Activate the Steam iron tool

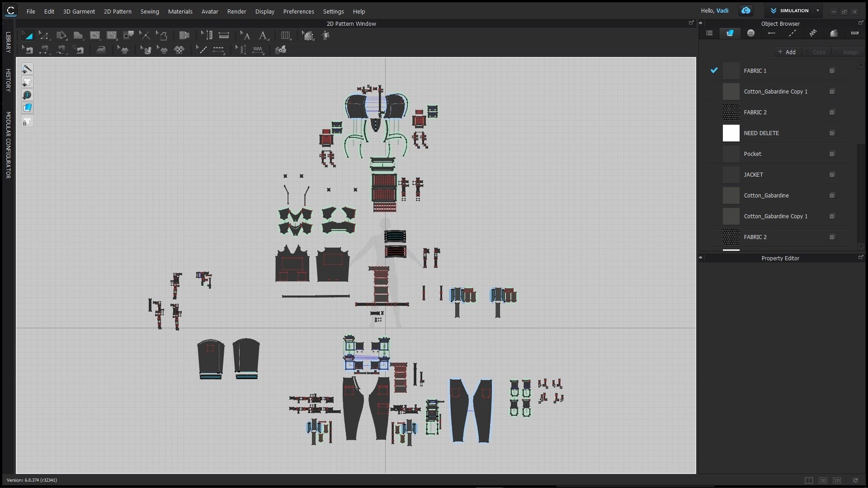(x=101, y=50)
